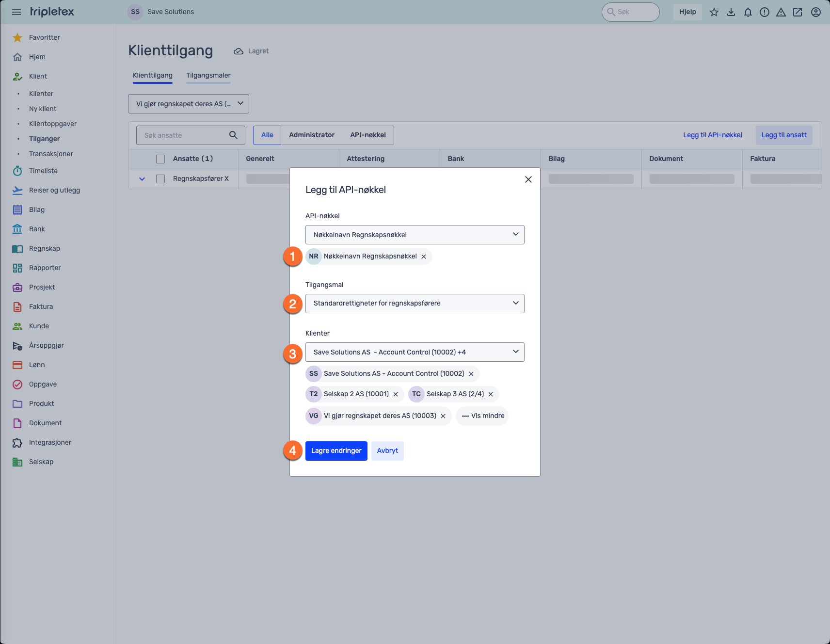Expand the Regnskapsfører X row chevron

coord(142,179)
